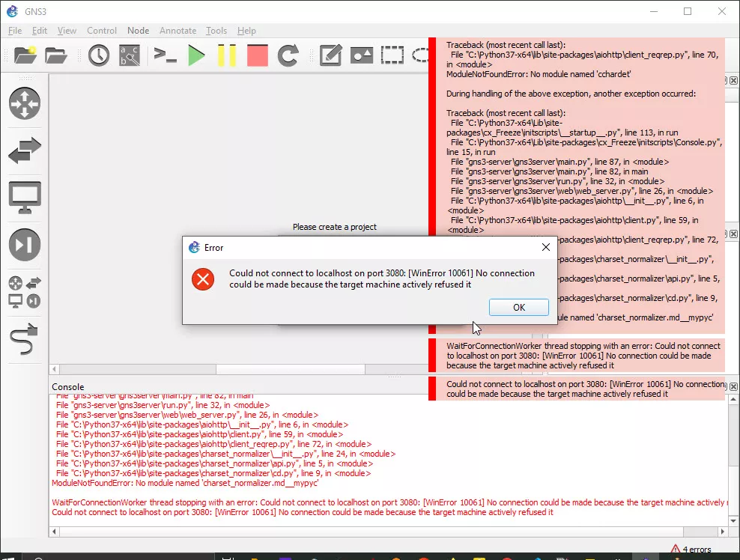The width and height of the screenshot is (740, 560).
Task: Suspend all nodes with yellow pause
Action: click(x=226, y=55)
